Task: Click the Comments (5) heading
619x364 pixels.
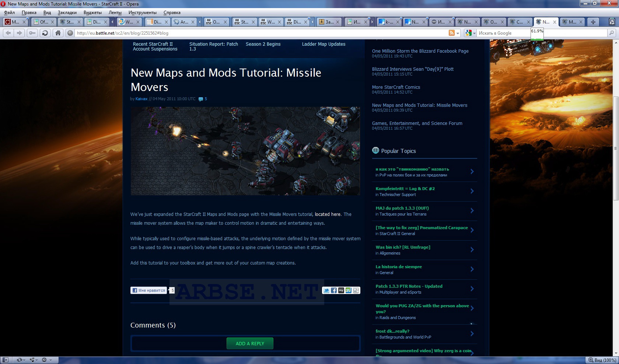Action: click(x=153, y=325)
